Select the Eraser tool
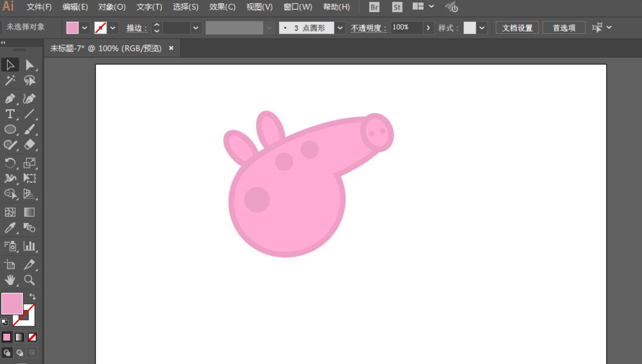This screenshot has height=364, width=642. [30, 145]
